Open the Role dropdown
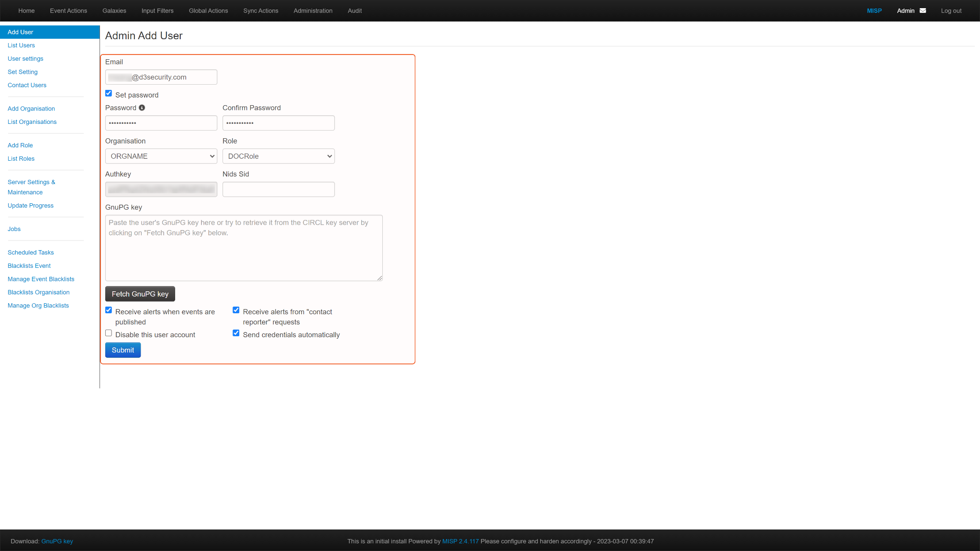 click(278, 156)
